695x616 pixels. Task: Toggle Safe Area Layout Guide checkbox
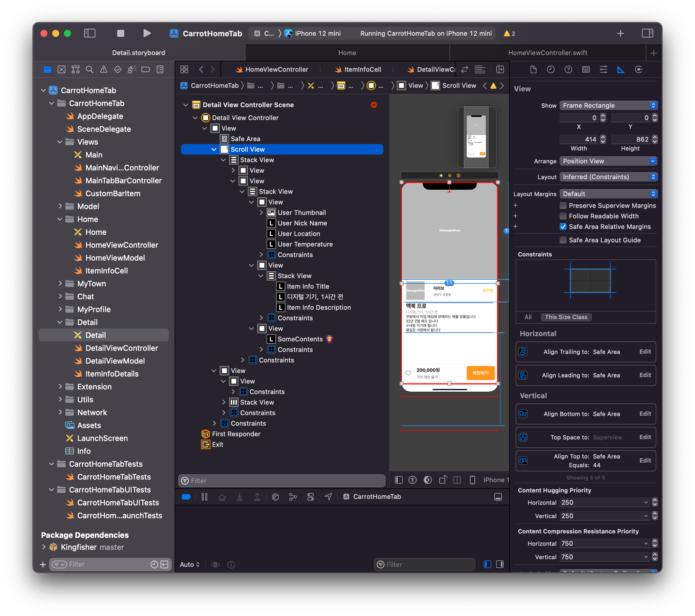[563, 240]
